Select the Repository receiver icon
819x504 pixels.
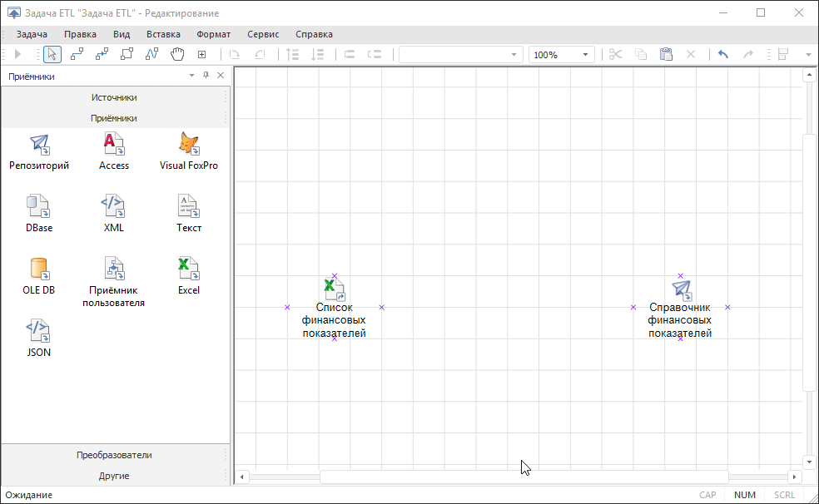tap(39, 145)
